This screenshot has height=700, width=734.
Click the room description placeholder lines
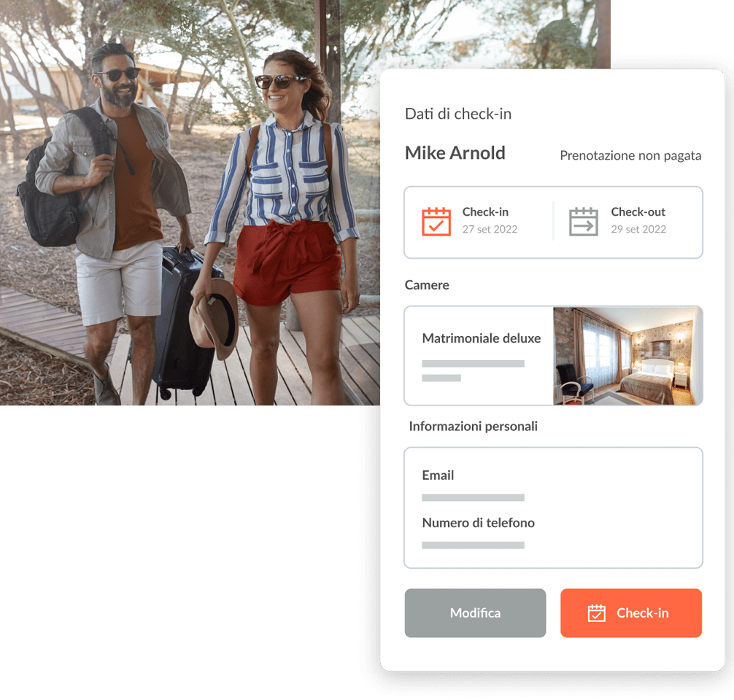tap(473, 370)
